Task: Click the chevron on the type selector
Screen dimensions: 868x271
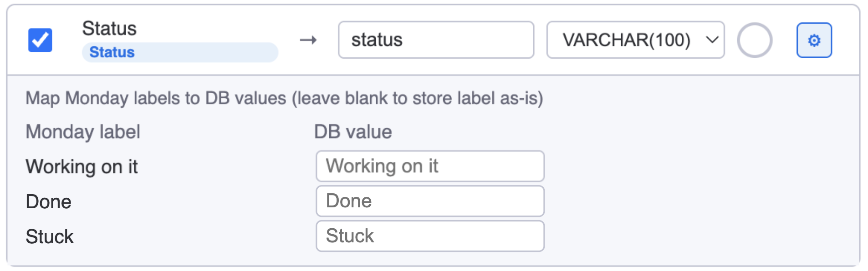Action: tap(712, 40)
